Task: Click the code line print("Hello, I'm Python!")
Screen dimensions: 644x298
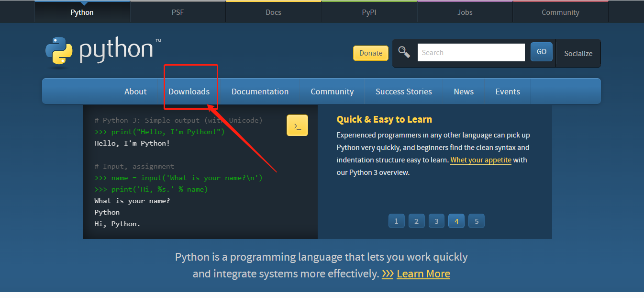Action: (159, 132)
